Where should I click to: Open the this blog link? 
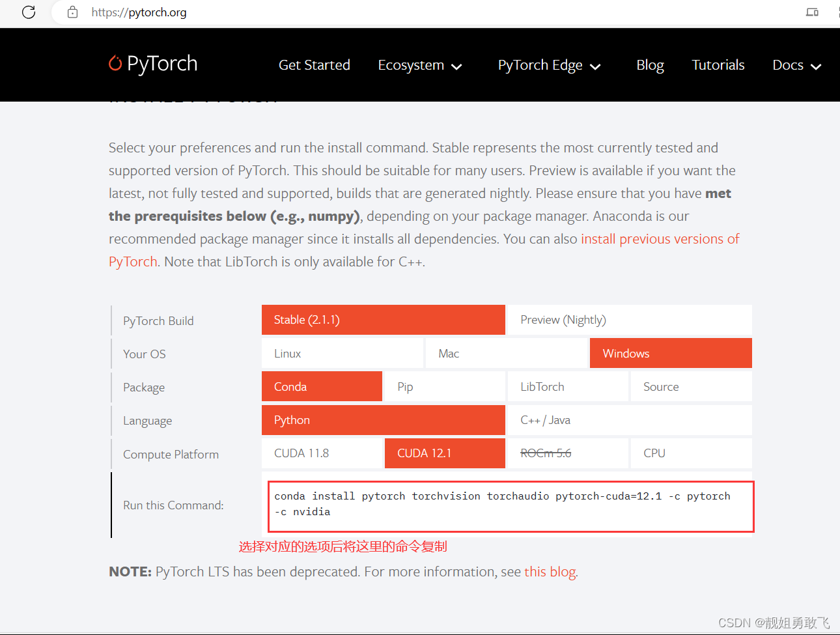[x=550, y=571]
